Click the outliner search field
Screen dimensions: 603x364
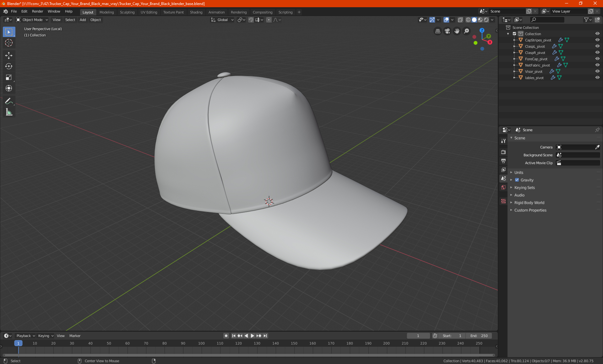[x=547, y=20]
